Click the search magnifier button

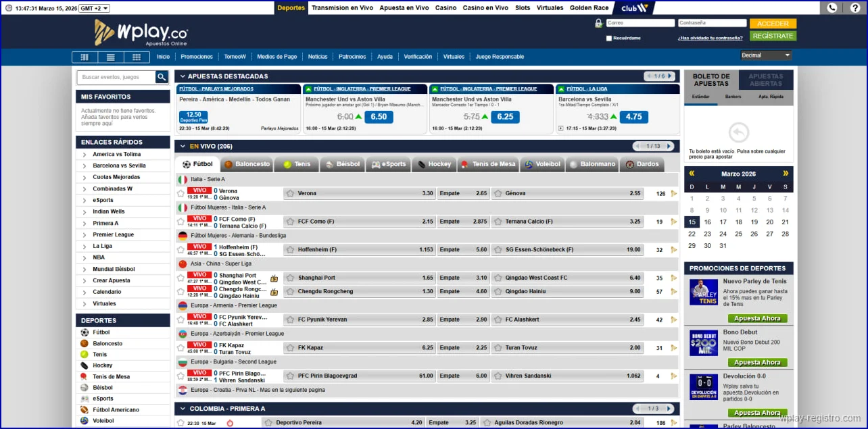(162, 77)
